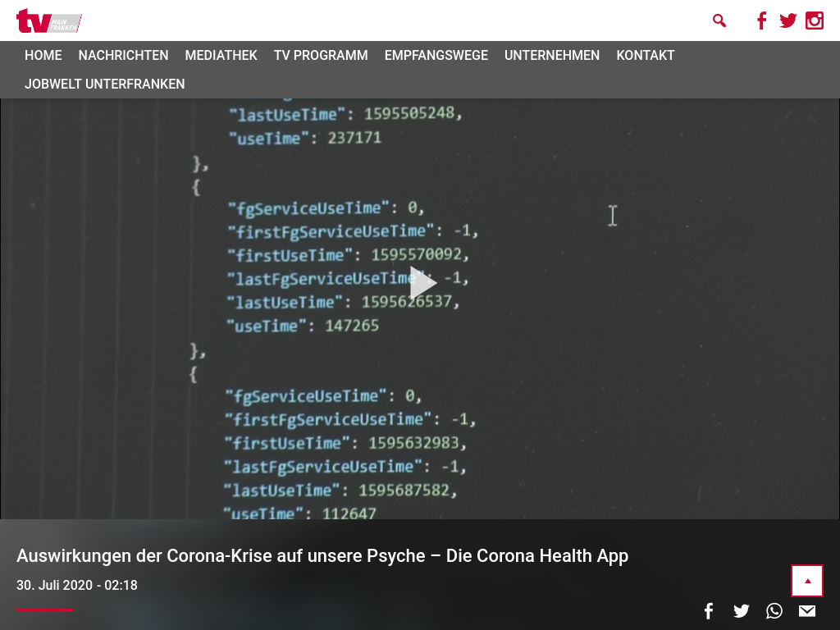Image resolution: width=840 pixels, height=630 pixels.
Task: Share the video on Twitter
Action: point(742,610)
